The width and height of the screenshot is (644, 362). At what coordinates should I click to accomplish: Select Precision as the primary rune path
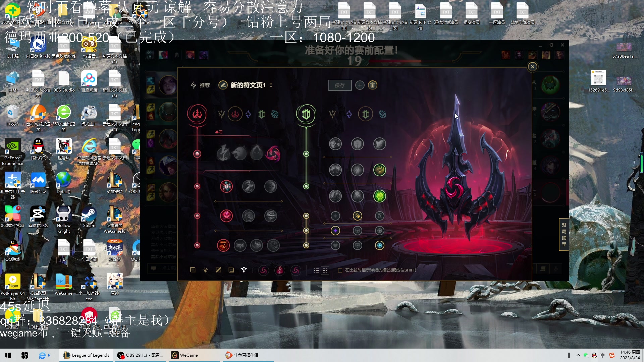tap(221, 114)
